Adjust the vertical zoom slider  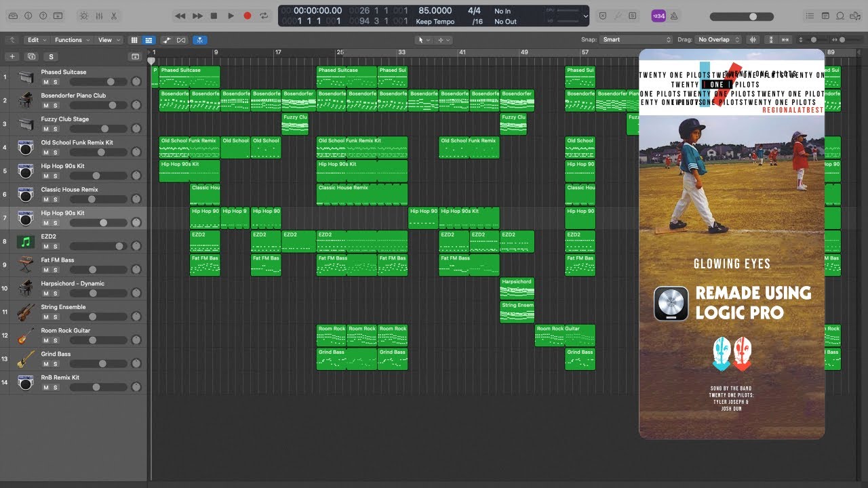[814, 40]
